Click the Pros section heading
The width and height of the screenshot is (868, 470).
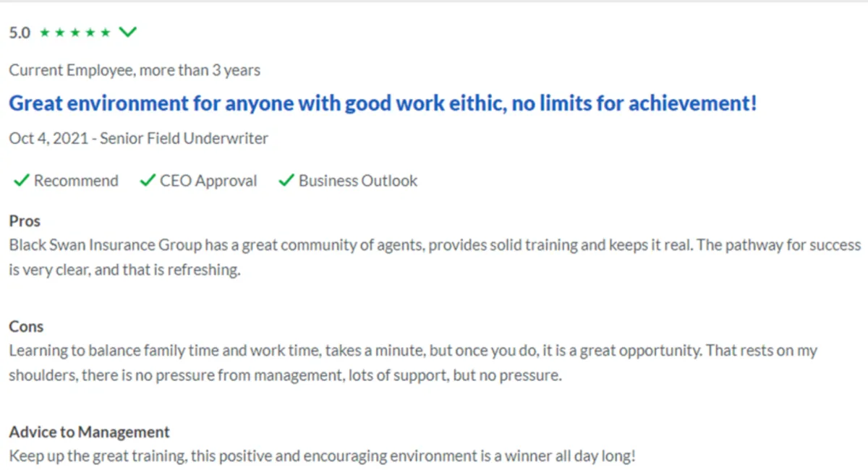(25, 221)
